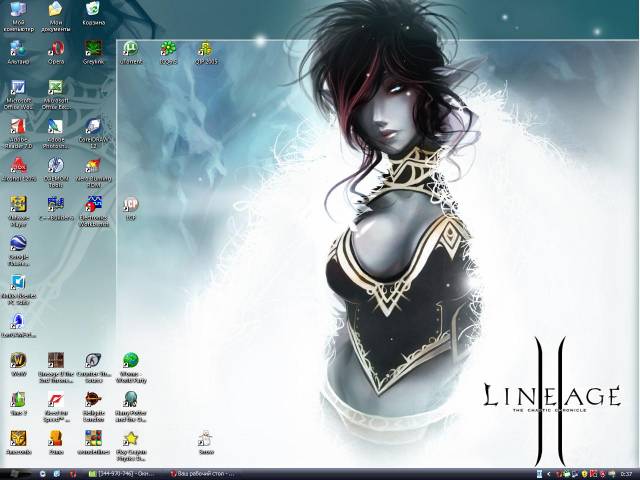Launch the Lineage II game shortcut
640x480 pixels.
point(56,360)
